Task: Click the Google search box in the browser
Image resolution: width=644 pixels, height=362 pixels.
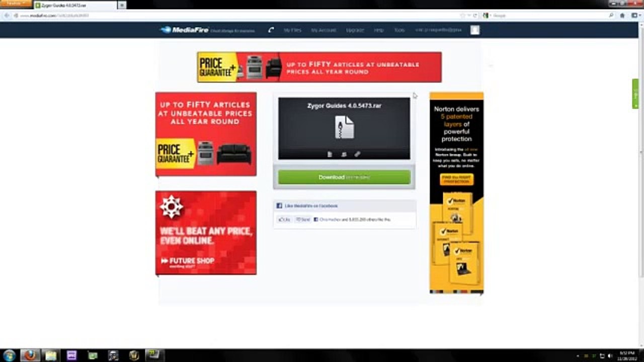Action: 548,16
